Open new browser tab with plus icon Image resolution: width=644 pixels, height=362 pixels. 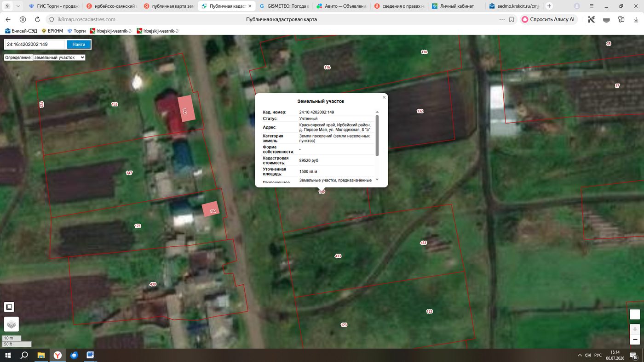point(549,6)
